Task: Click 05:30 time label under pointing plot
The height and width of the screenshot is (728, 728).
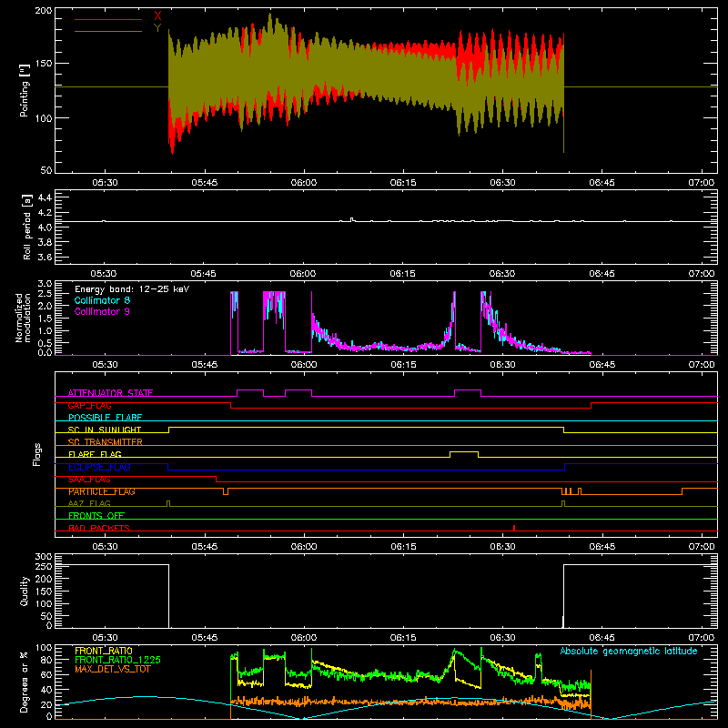Action: point(105,183)
